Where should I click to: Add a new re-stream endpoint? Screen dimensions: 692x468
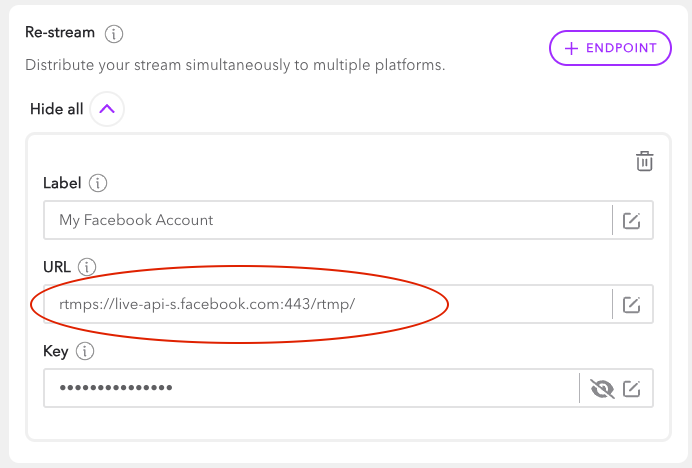pyautogui.click(x=610, y=48)
